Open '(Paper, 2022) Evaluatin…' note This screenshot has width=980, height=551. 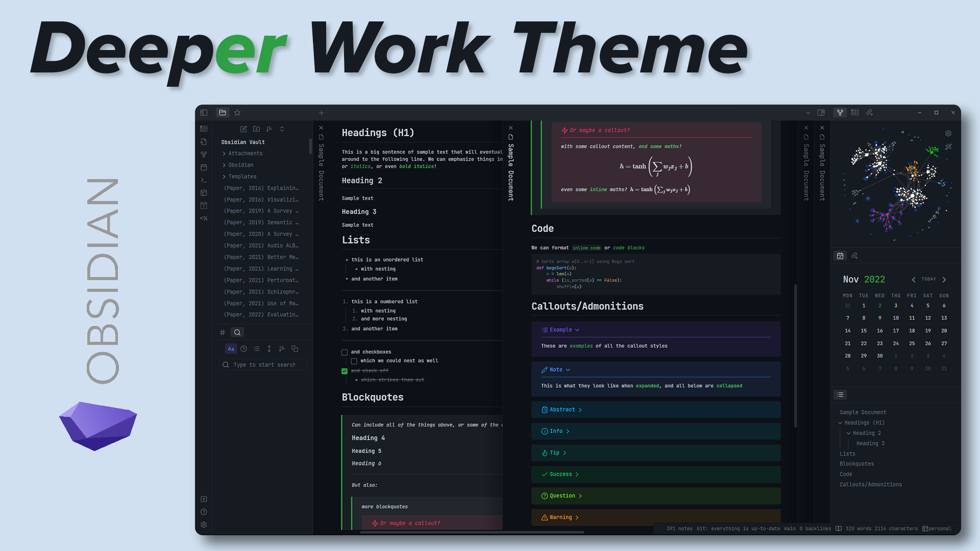pos(261,315)
